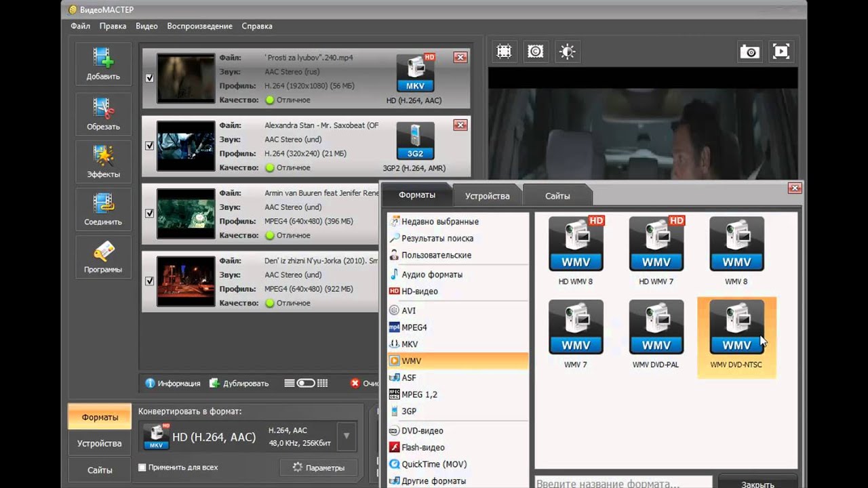
Task: Uncheck the Armin van Buuren file checkbox
Action: pyautogui.click(x=149, y=213)
